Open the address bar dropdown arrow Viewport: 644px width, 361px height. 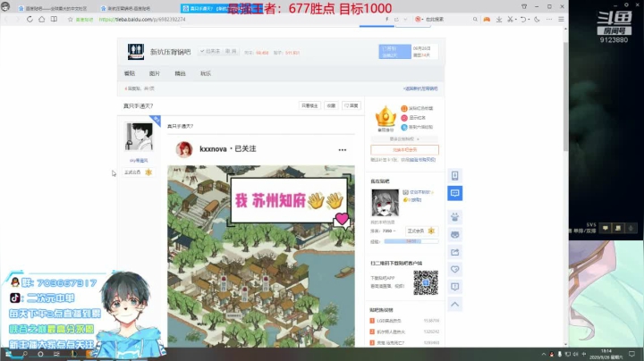(405, 20)
